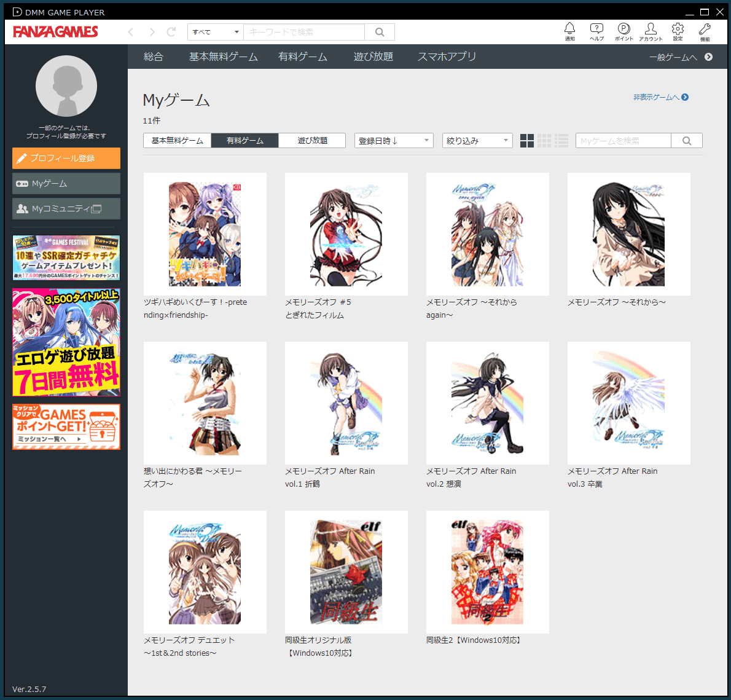Open メモリーズオフ ～それから～ thumbnail
The height and width of the screenshot is (700, 731).
[629, 234]
